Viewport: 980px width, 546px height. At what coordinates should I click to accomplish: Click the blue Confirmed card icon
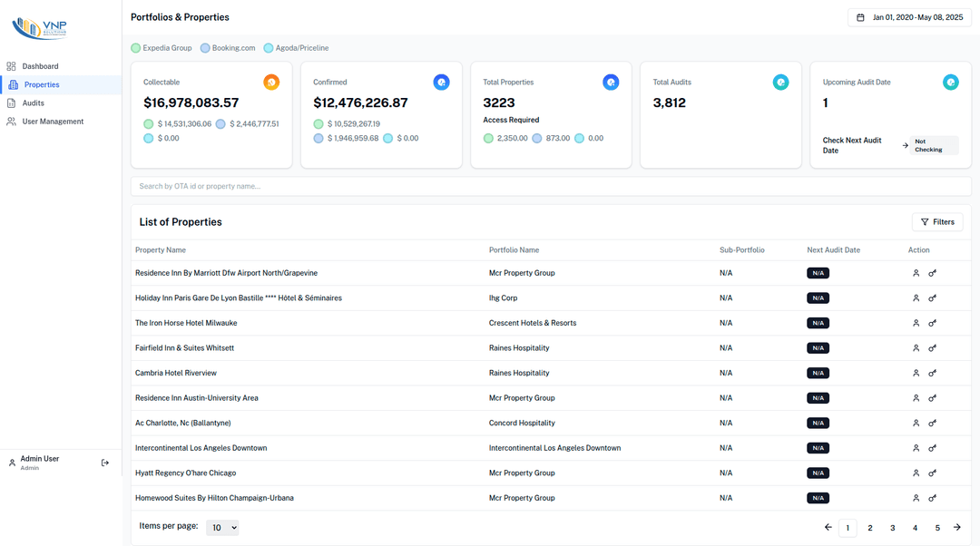pos(441,82)
